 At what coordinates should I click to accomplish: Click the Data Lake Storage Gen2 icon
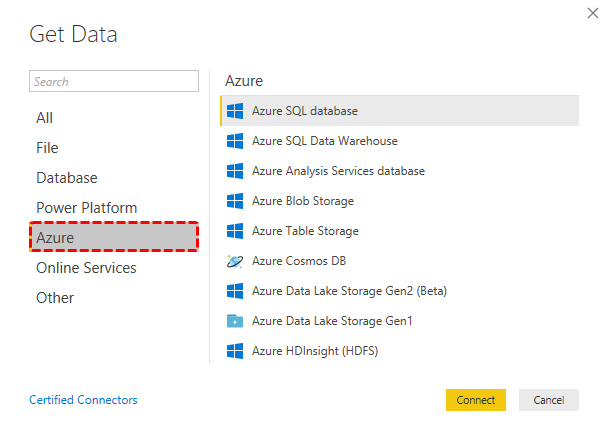point(235,291)
